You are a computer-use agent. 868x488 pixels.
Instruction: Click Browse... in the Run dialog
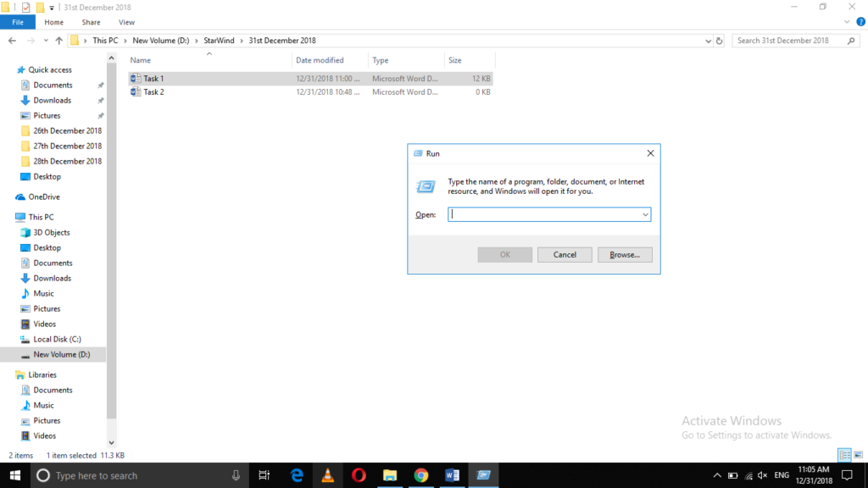point(625,254)
